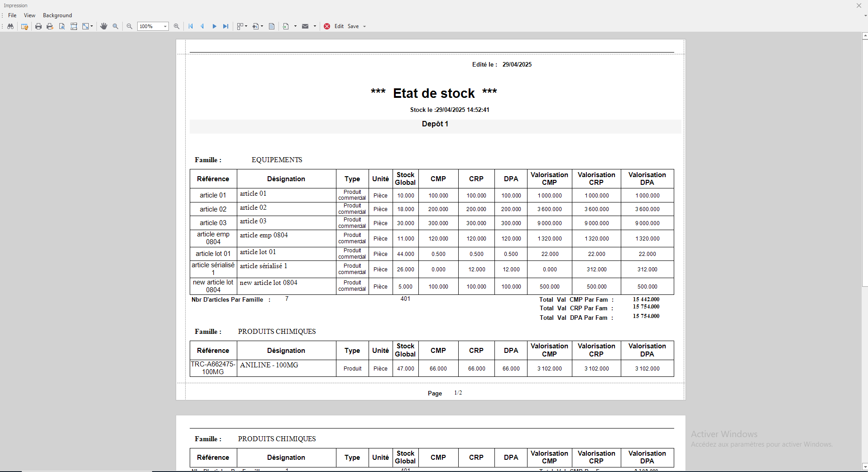Go to the first page
The height and width of the screenshot is (472, 868).
click(191, 26)
